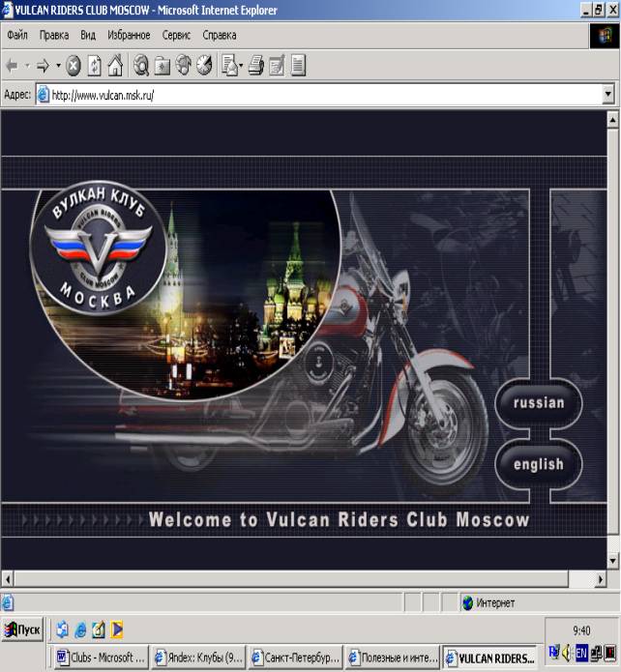Viewport: 621px width, 672px height.
Task: Open the volume speaker tray icon
Action: tap(567, 653)
